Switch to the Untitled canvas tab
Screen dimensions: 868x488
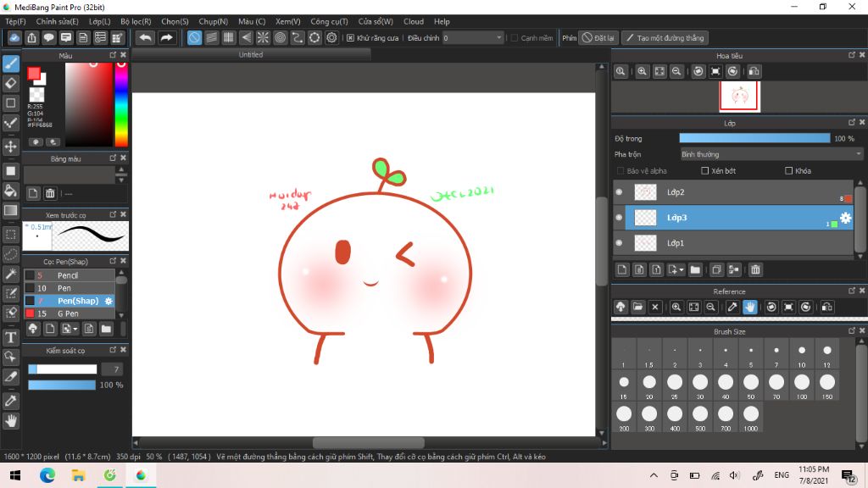coord(251,55)
